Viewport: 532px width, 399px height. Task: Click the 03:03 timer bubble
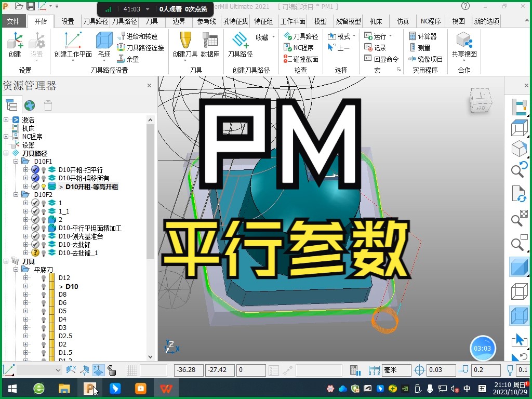(482, 348)
